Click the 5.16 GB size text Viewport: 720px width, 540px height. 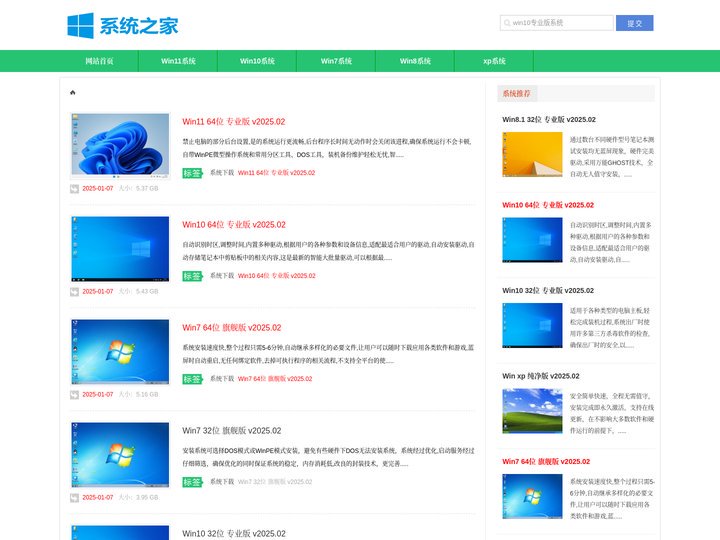(x=147, y=395)
